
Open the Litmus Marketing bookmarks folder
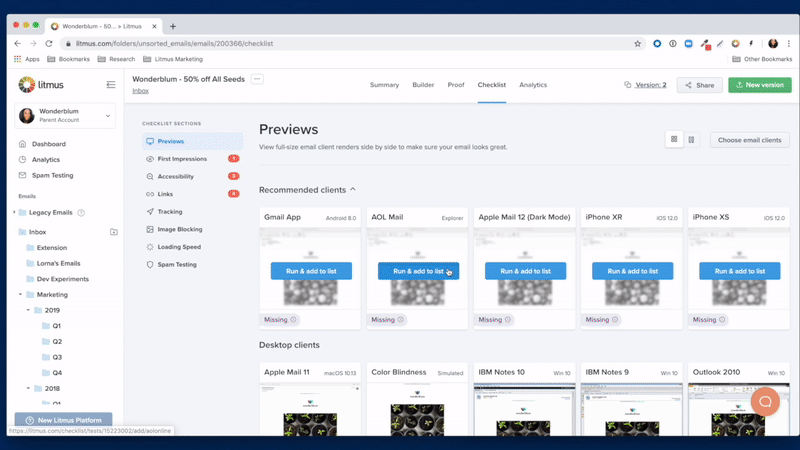[x=173, y=59]
